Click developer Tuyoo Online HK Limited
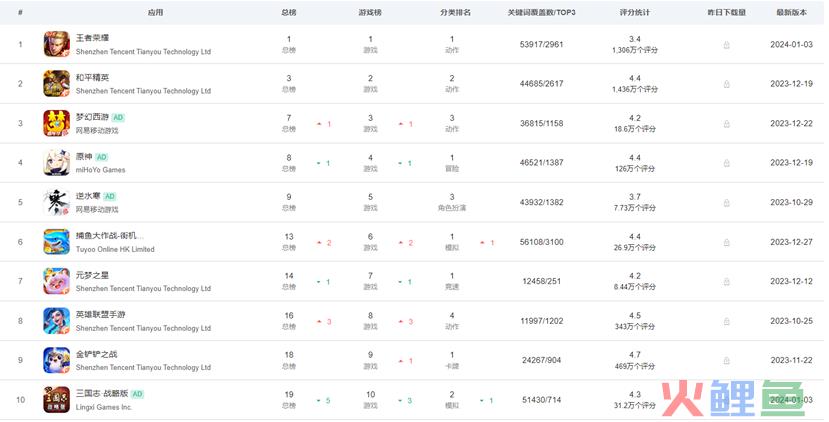The height and width of the screenshot is (422, 829). click(115, 249)
